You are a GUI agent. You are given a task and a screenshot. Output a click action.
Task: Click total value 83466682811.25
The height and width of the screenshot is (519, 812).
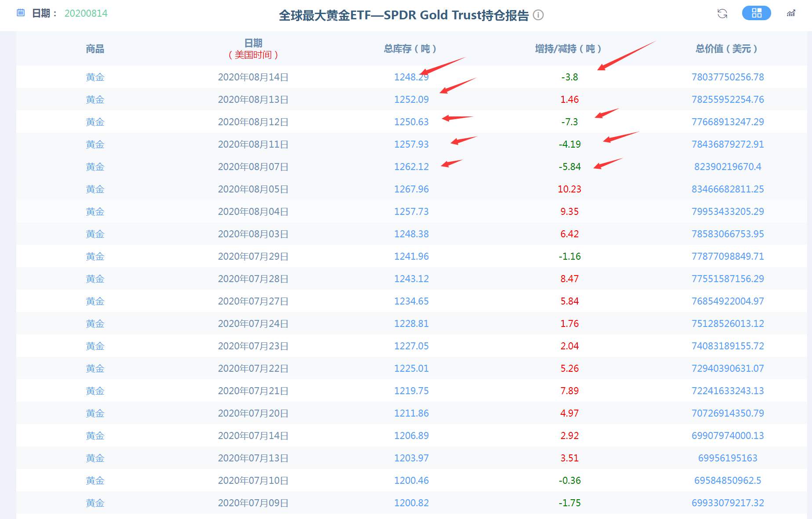(728, 189)
